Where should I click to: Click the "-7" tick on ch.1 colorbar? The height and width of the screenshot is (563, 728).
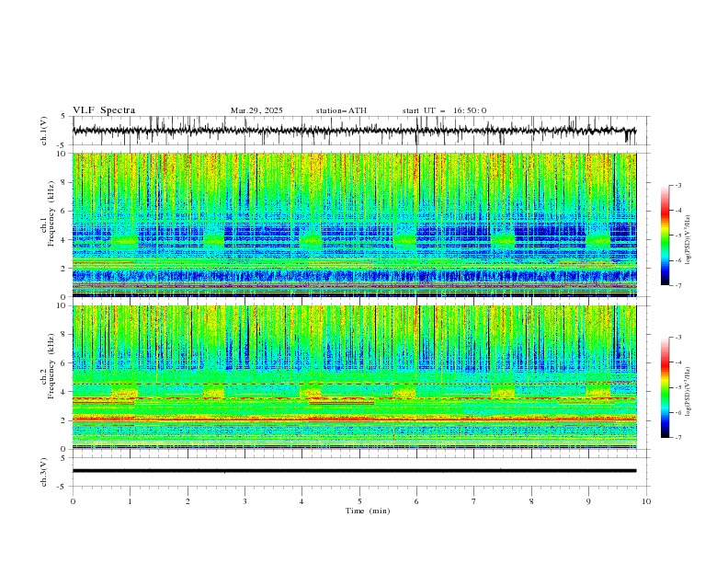pyautogui.click(x=677, y=285)
